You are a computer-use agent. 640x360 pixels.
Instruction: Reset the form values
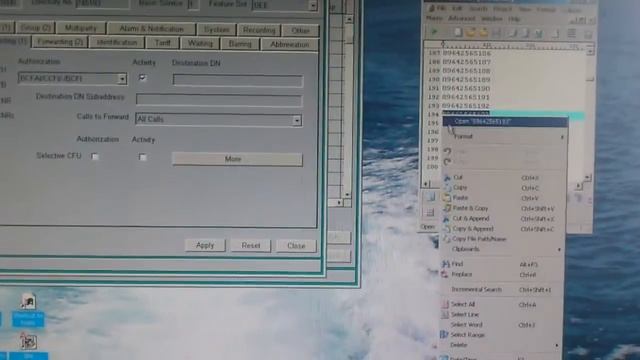click(x=251, y=245)
